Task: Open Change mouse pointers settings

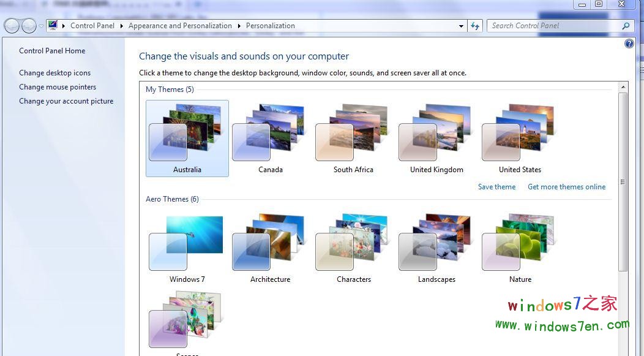Action: 57,86
